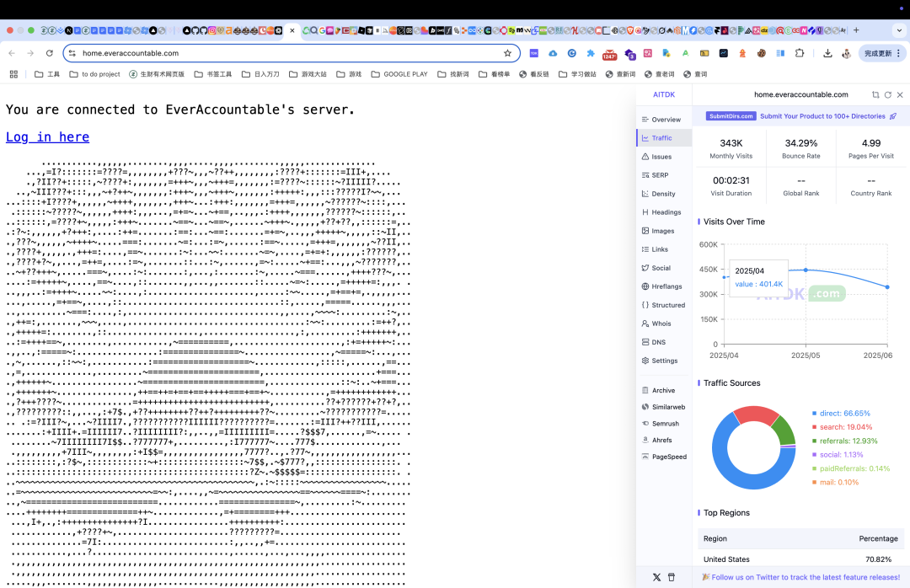Click the SubmitDirs.com badge
Viewport: 910px width, 588px height.
pos(731,116)
